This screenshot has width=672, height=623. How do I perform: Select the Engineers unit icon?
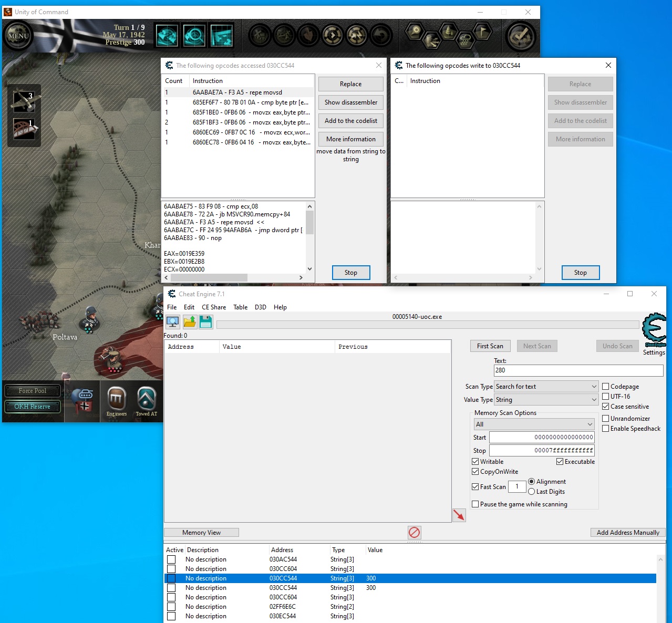point(117,400)
